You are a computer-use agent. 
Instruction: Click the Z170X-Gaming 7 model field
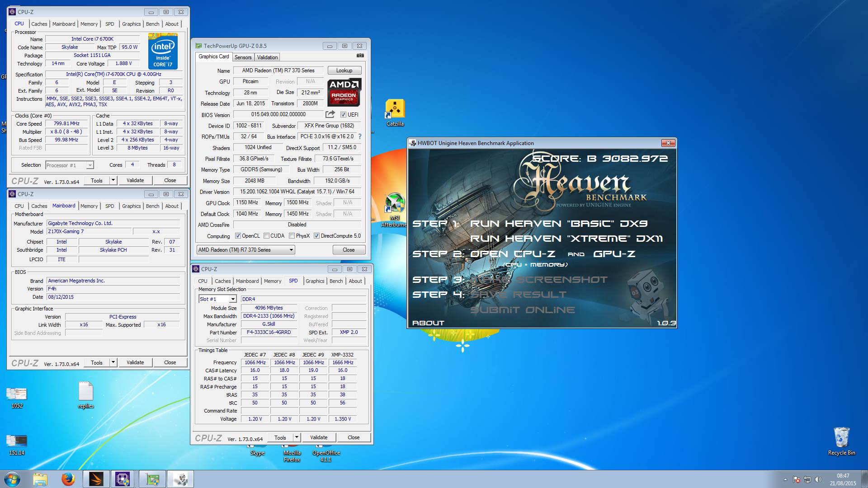[89, 231]
